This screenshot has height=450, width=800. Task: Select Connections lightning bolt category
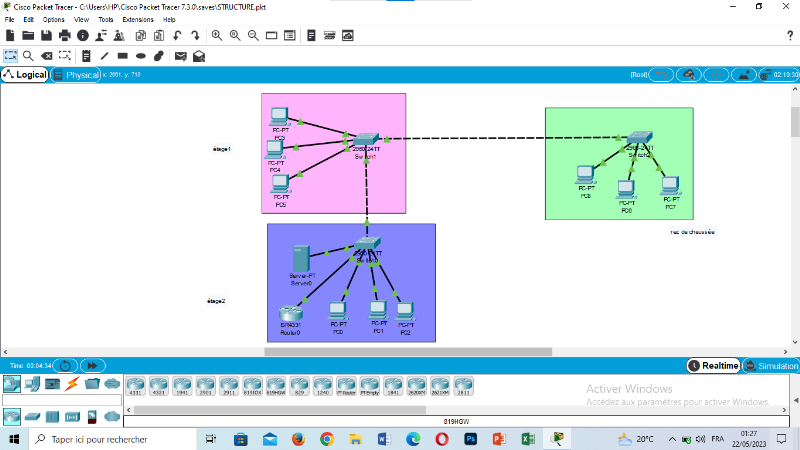pos(72,384)
